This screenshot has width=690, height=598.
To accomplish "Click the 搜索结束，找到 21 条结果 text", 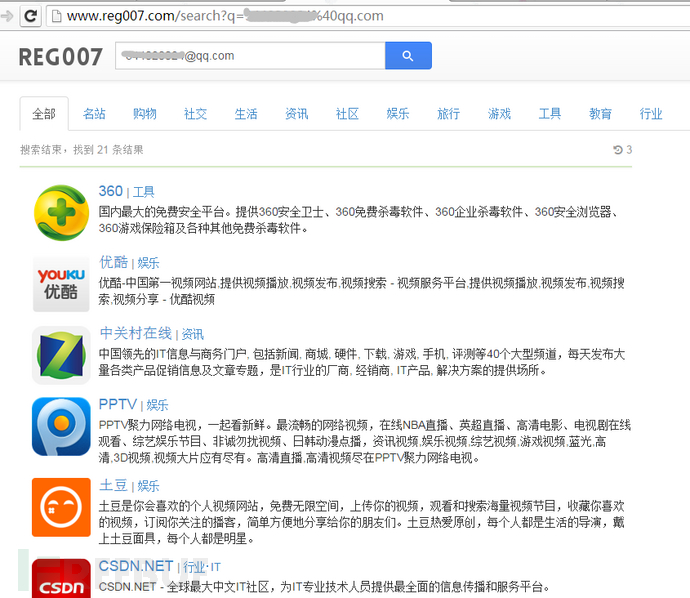I will tap(82, 150).
